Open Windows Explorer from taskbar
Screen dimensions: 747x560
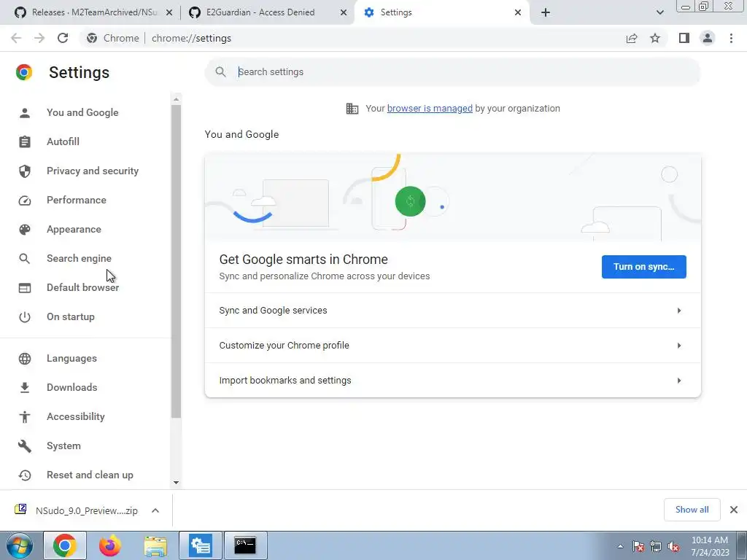point(155,545)
